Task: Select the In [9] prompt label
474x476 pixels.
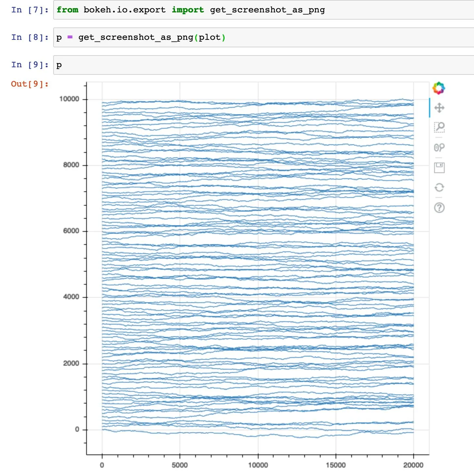Action: tap(30, 65)
